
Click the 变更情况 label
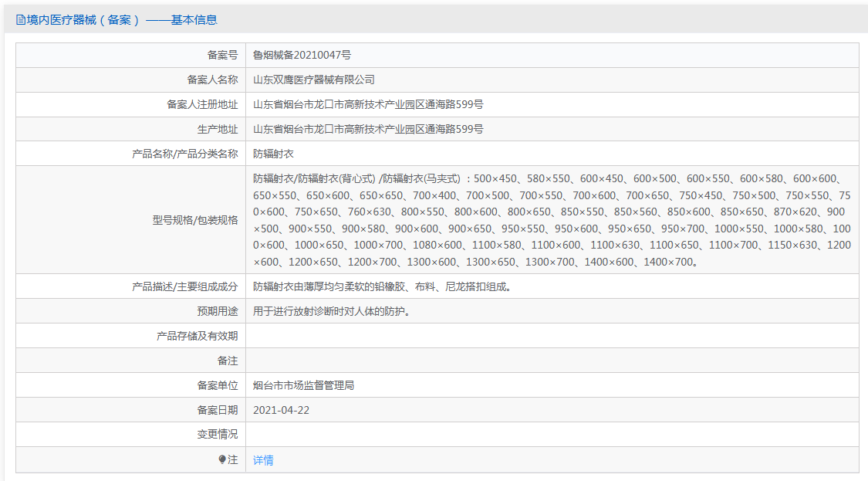218,435
